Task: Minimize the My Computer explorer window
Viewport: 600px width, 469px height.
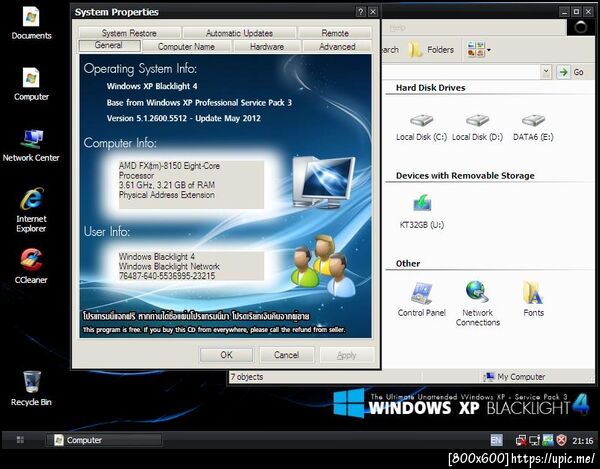Action: (564, 12)
